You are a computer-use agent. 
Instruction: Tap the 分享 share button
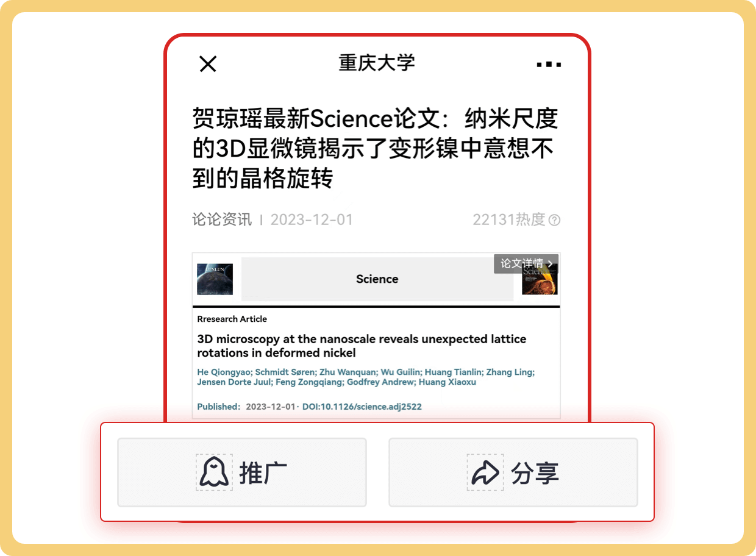pos(513,472)
